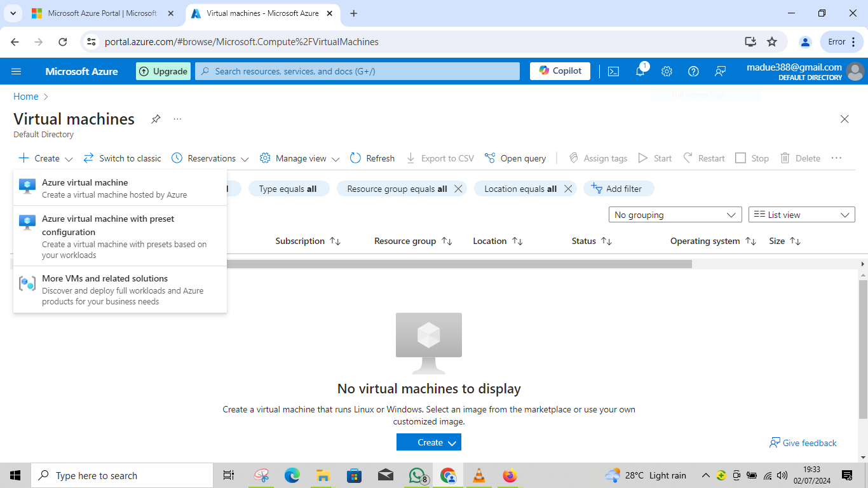Open Windows Start menu

pyautogui.click(x=15, y=475)
